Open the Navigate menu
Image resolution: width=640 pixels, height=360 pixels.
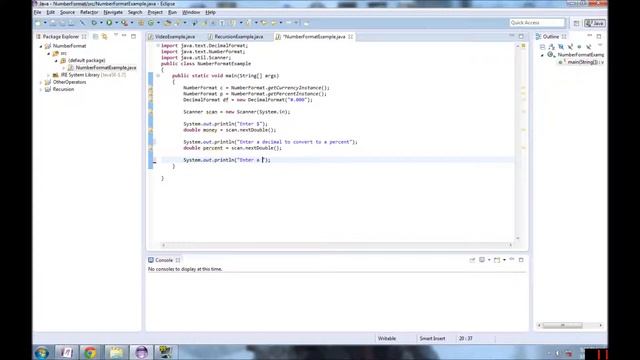click(x=113, y=12)
